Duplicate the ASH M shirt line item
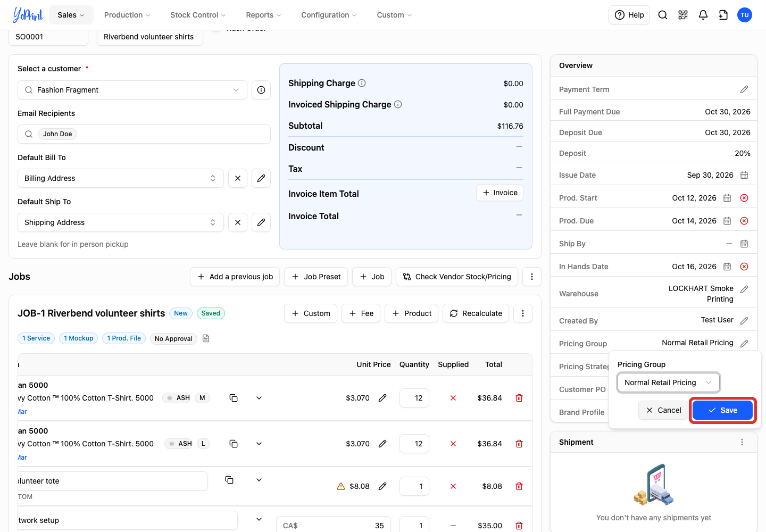766x532 pixels. [234, 398]
